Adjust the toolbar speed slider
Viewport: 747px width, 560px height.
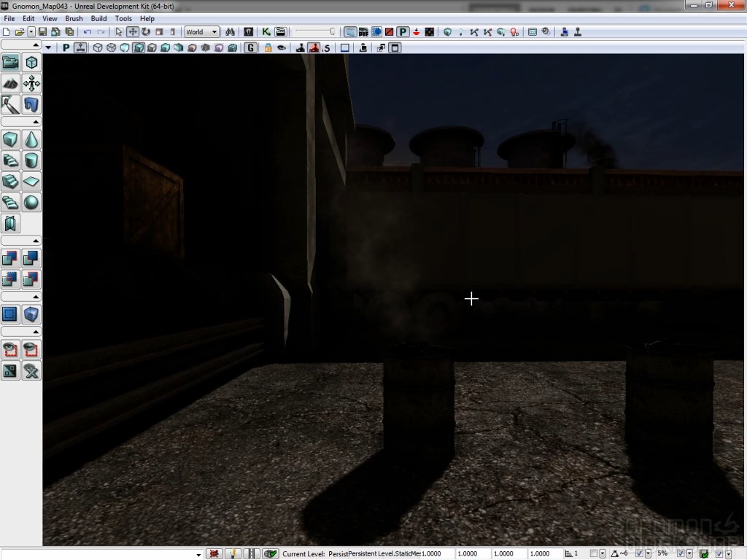point(315,32)
